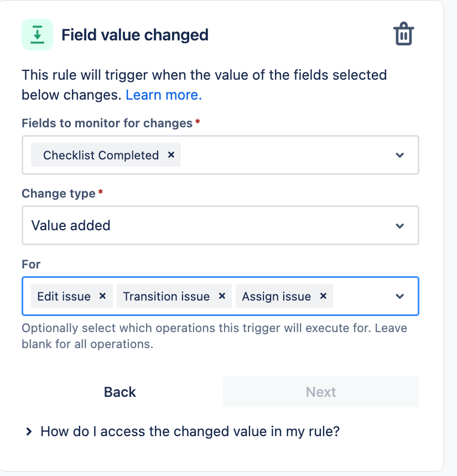Viewport: 457px width, 476px height.
Task: Remove the Checklist Completed field chip
Action: (x=171, y=155)
